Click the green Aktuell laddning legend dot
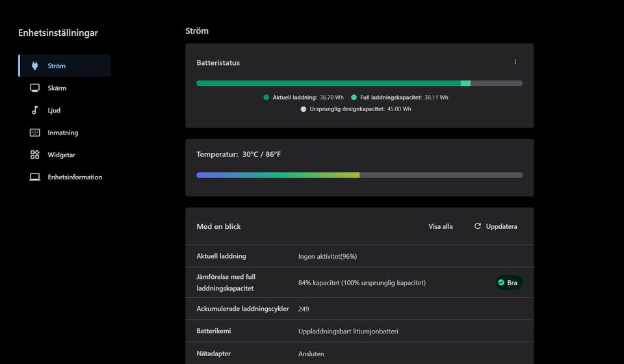 click(x=266, y=97)
